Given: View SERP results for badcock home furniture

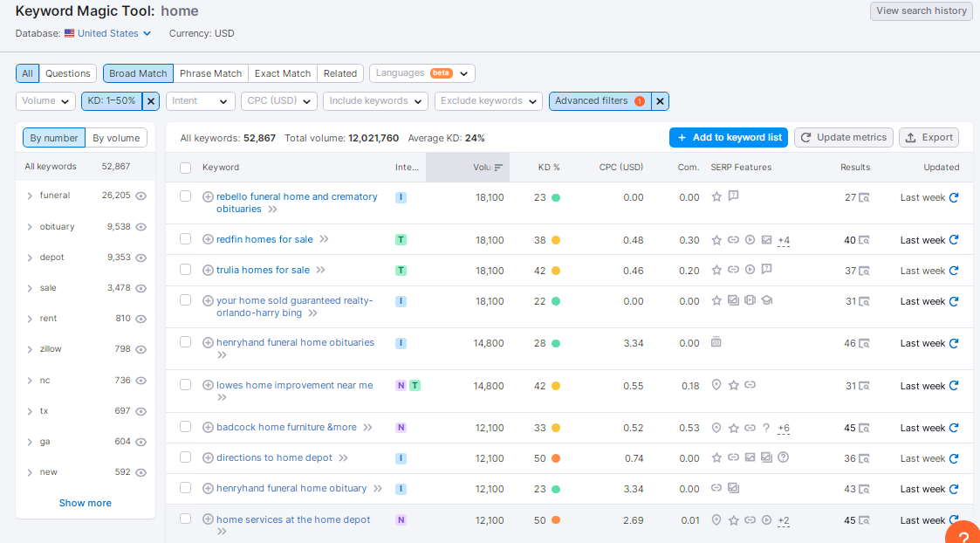Looking at the screenshot, I should [x=864, y=429].
